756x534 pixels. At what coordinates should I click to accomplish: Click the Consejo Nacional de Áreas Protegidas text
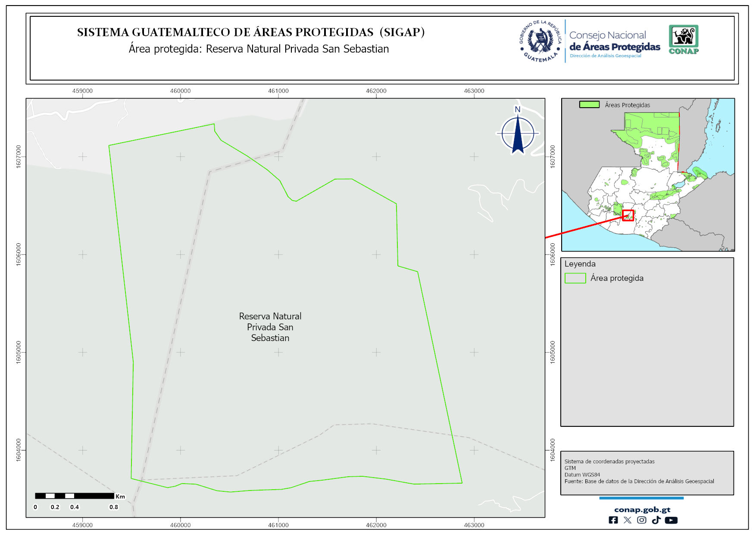tap(614, 41)
